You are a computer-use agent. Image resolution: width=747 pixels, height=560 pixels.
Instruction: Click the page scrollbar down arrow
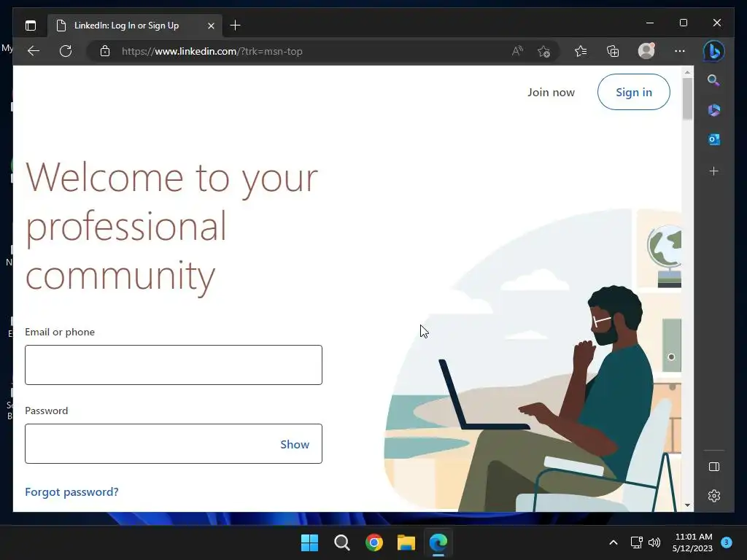pyautogui.click(x=687, y=505)
